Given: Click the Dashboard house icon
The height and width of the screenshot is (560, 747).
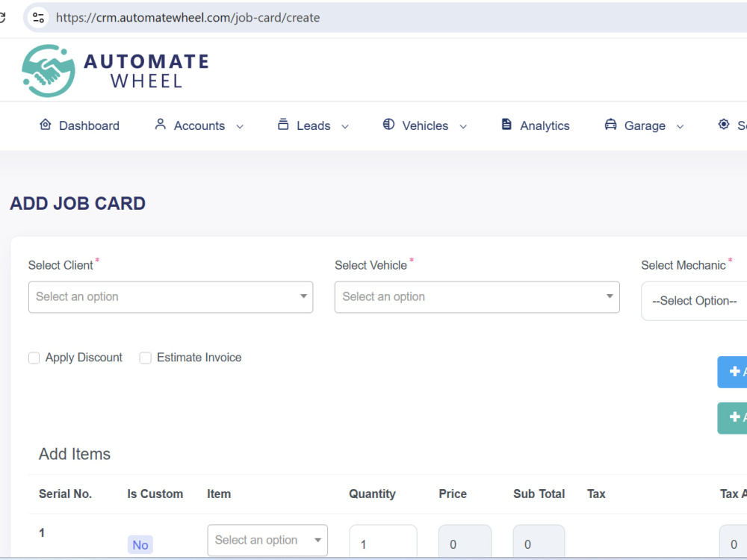Looking at the screenshot, I should (46, 125).
